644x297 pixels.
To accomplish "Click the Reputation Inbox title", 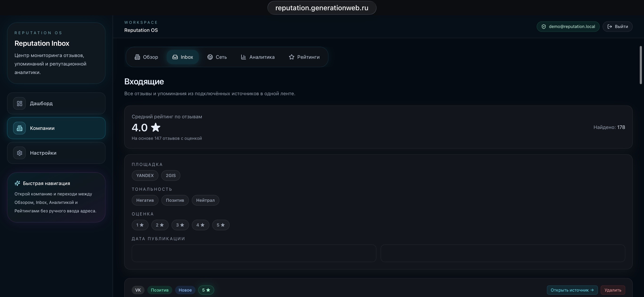I will [x=42, y=43].
